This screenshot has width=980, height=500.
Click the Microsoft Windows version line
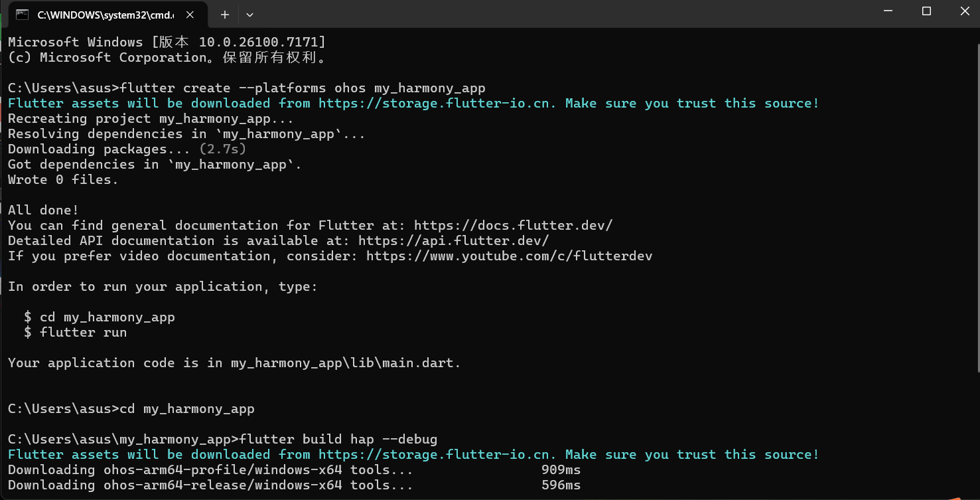[167, 42]
